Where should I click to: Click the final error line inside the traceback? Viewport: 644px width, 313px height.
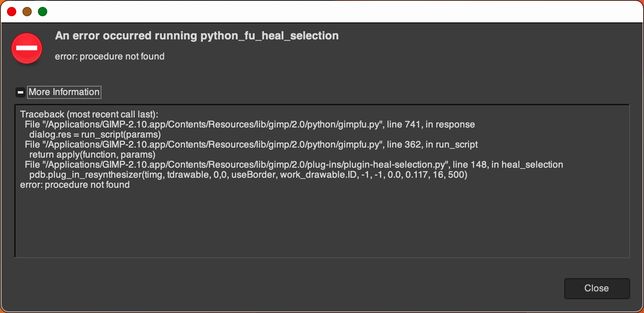pyautogui.click(x=75, y=185)
